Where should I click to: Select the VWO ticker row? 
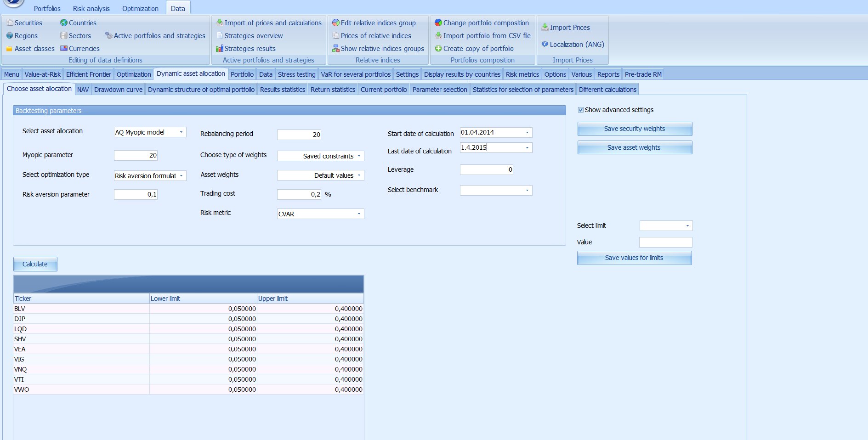click(188, 389)
